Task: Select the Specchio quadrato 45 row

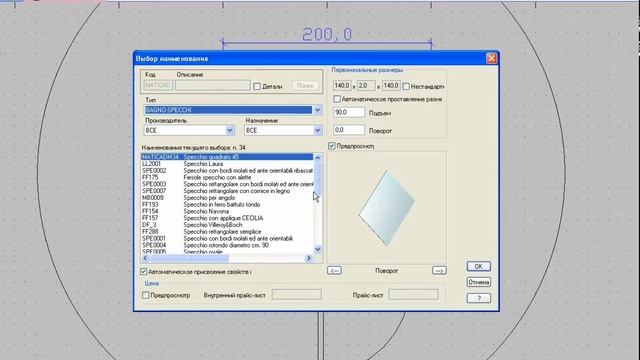Action: point(227,157)
